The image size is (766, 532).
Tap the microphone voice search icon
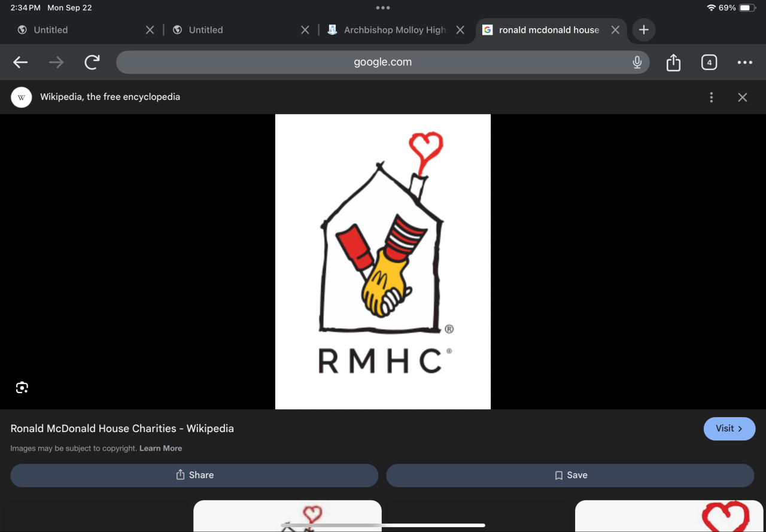[637, 62]
